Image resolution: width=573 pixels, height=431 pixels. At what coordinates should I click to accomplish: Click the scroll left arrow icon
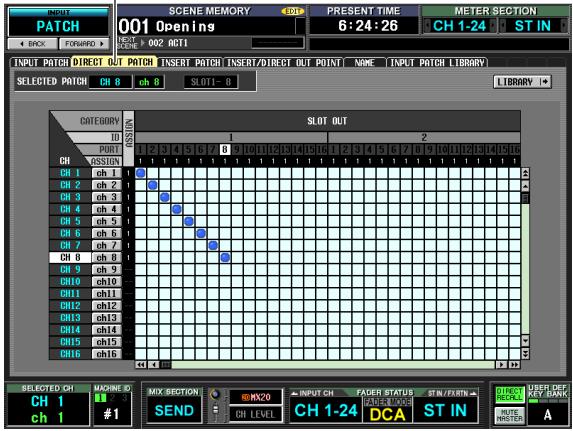pyautogui.click(x=153, y=364)
